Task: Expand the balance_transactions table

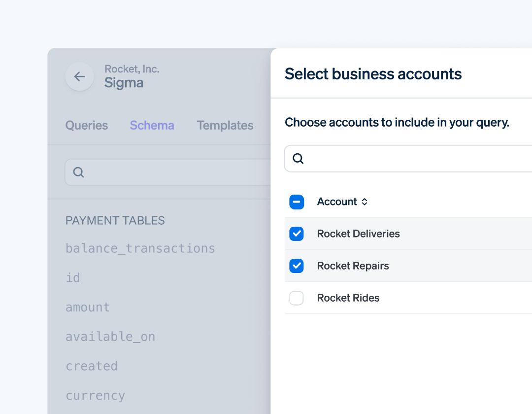Action: tap(140, 248)
